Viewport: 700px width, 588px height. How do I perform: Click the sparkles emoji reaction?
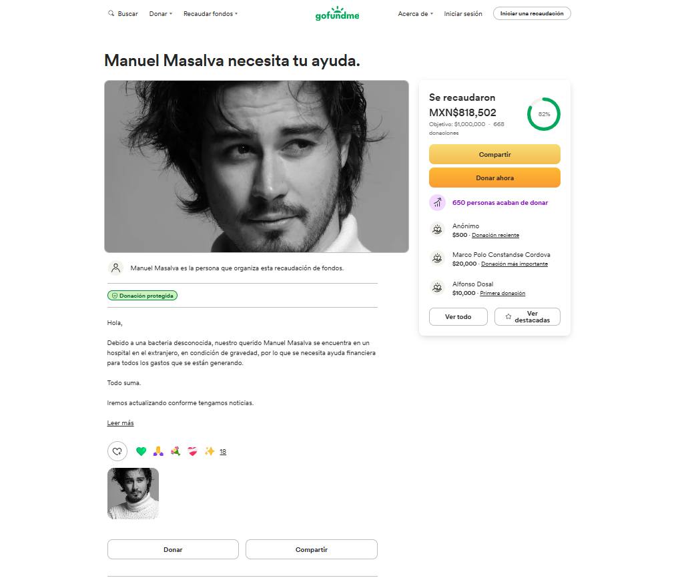(x=210, y=451)
